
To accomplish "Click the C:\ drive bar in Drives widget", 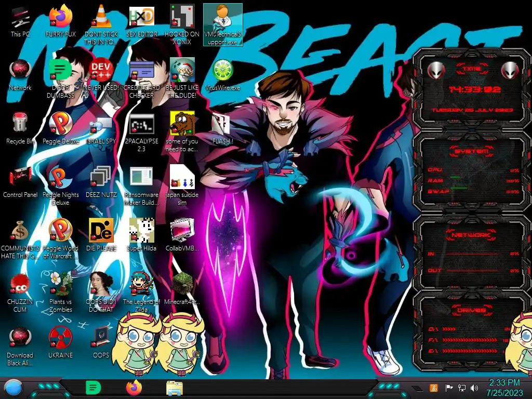I will [x=470, y=329].
